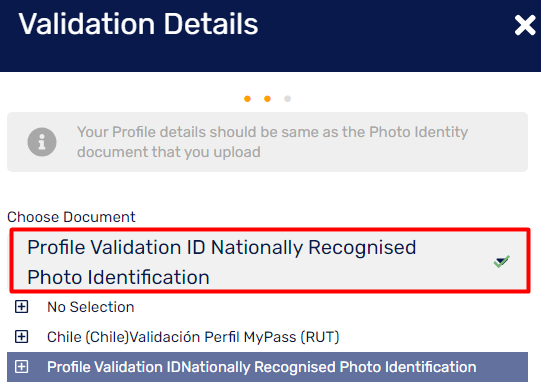Click the grey info banner background
The height and width of the screenshot is (391, 541).
click(x=267, y=142)
